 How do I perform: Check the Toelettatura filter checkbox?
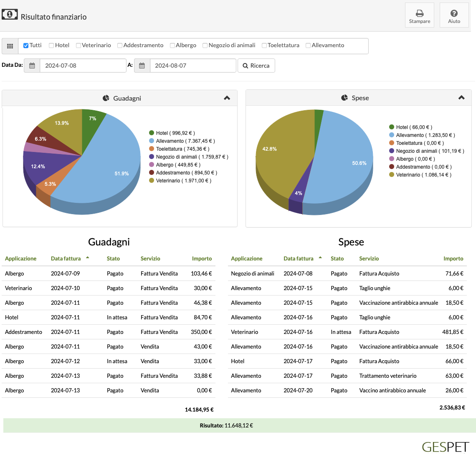(x=264, y=45)
